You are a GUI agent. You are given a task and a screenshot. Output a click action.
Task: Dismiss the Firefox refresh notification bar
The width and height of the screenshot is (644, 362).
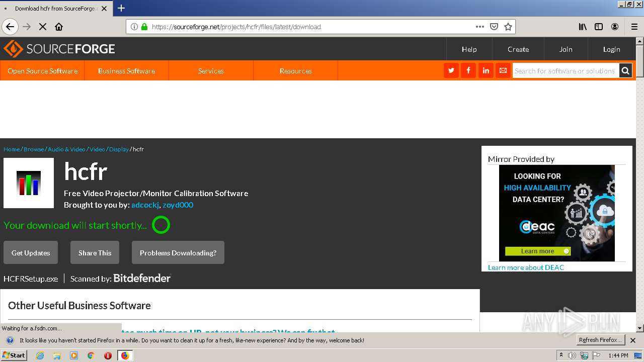(x=633, y=340)
